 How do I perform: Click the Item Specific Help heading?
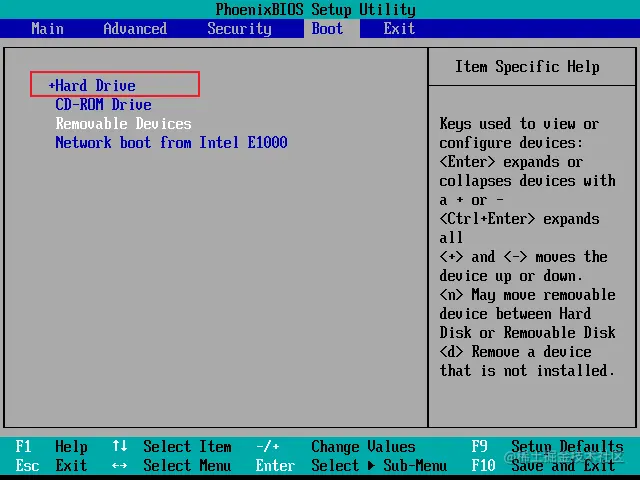[x=527, y=67]
